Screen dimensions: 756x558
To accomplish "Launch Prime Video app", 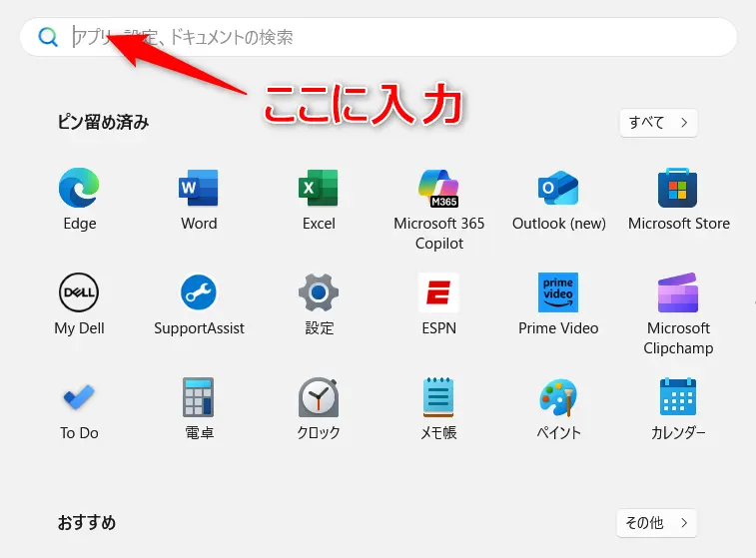I will [558, 292].
